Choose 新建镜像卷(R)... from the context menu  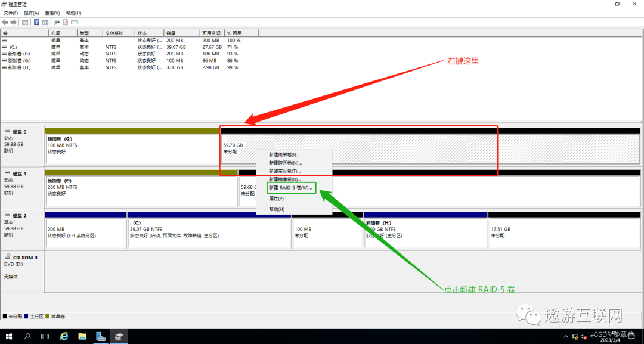pos(294,179)
